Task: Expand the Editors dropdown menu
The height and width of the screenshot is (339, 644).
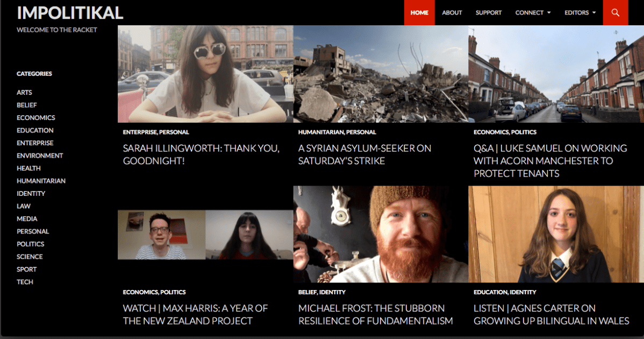Action: pyautogui.click(x=579, y=13)
